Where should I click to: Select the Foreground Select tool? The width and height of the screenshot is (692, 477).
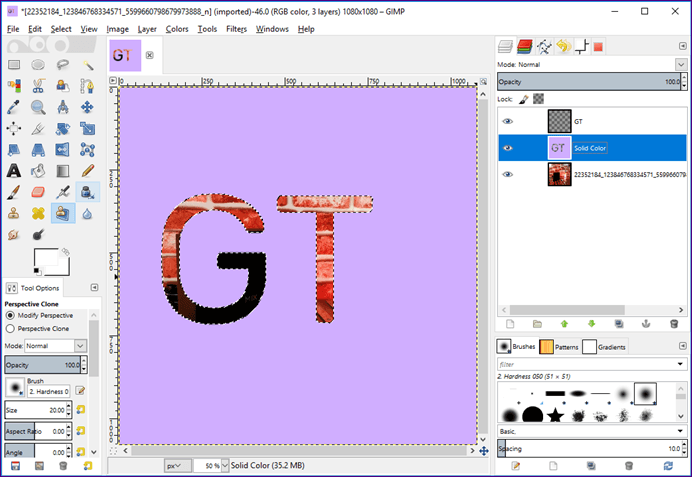tap(63, 86)
